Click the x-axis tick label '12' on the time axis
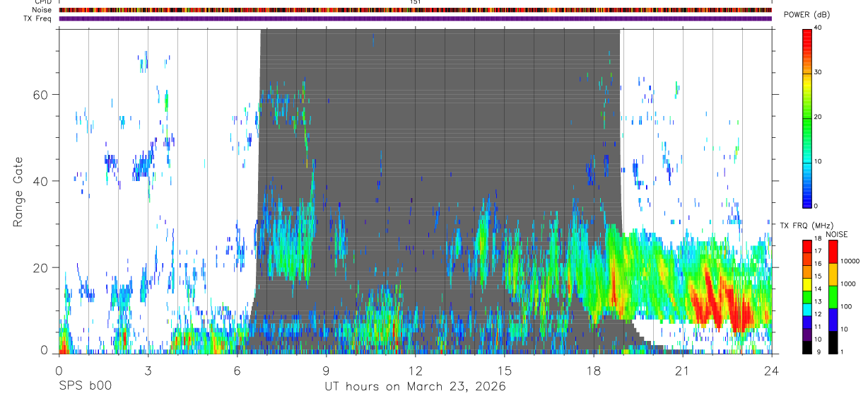This screenshot has width=868, height=401. (x=415, y=371)
